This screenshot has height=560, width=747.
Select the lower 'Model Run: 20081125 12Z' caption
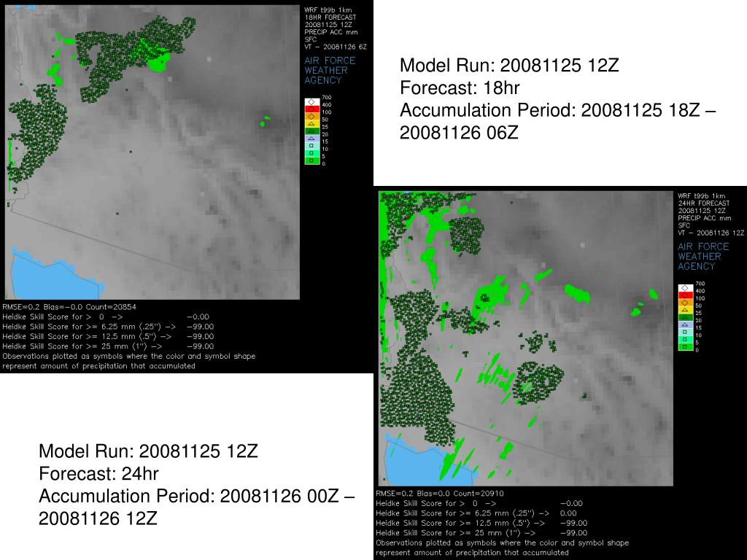coord(148,451)
